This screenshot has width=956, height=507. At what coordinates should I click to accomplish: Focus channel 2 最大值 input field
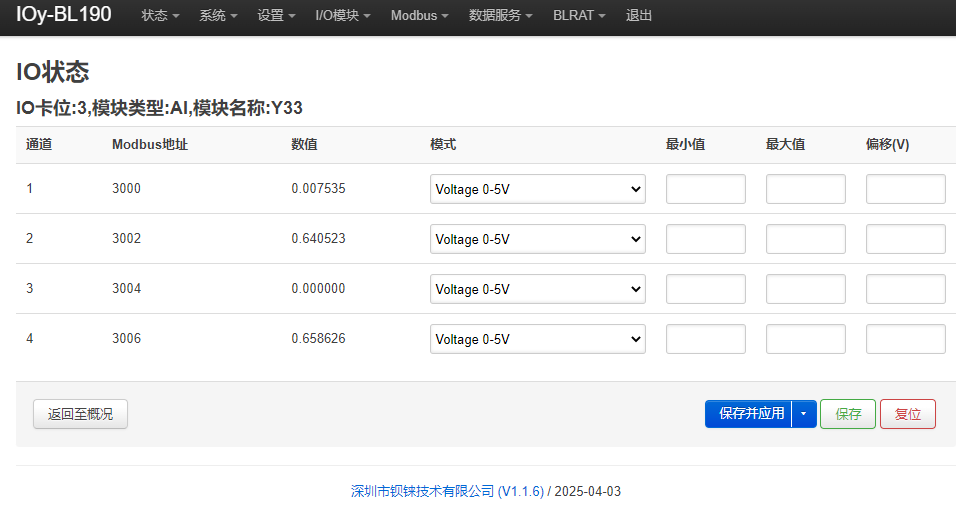(806, 239)
